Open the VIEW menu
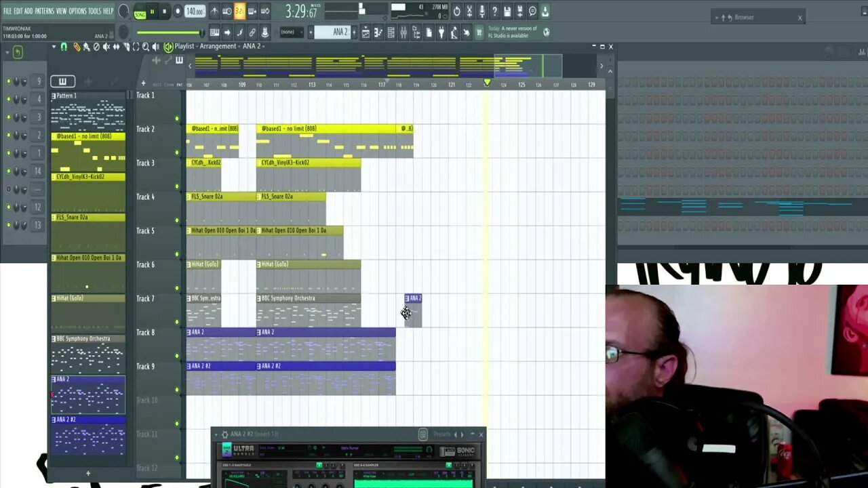The height and width of the screenshot is (488, 868). [62, 11]
